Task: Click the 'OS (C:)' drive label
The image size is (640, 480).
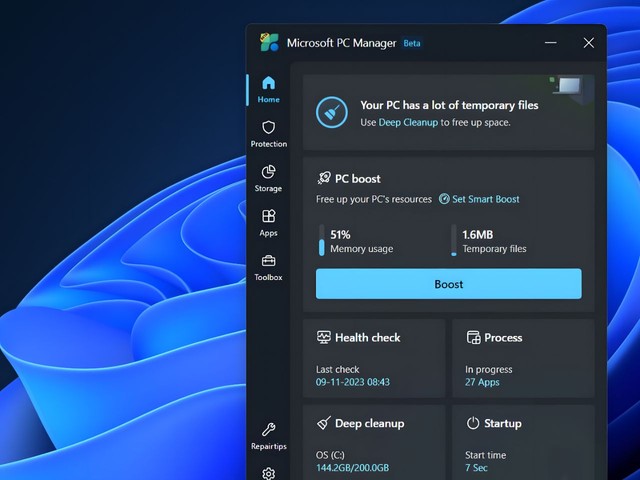Action: (x=330, y=455)
